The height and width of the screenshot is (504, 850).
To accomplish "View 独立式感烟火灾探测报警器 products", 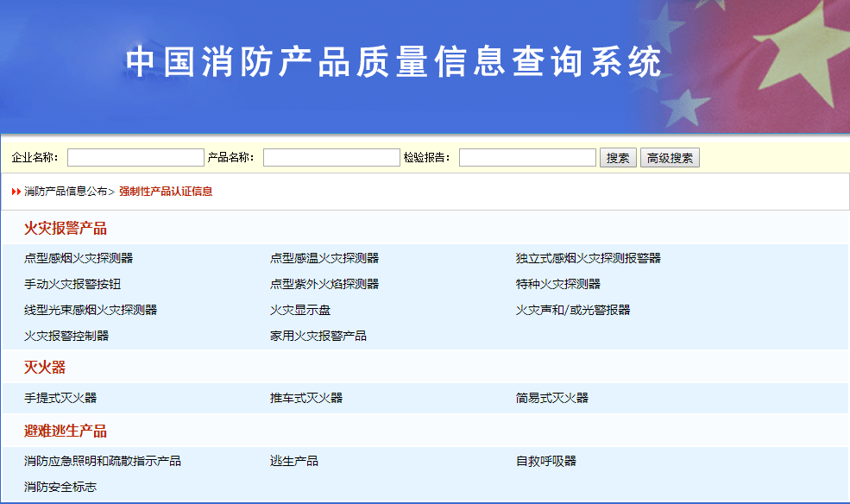I will (588, 258).
